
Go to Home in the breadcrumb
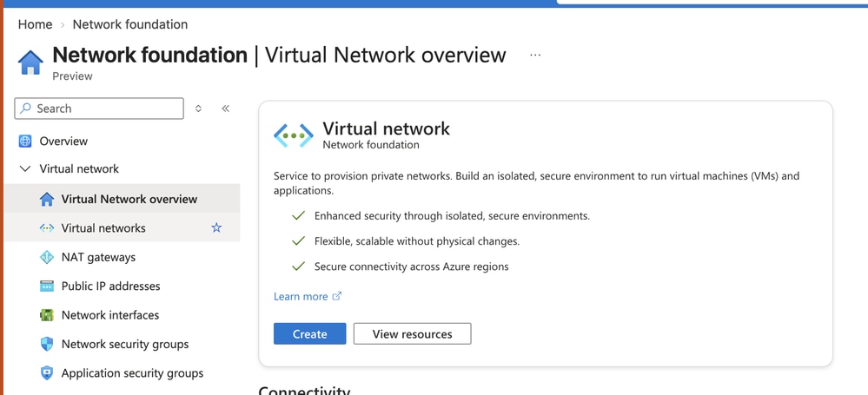[35, 24]
